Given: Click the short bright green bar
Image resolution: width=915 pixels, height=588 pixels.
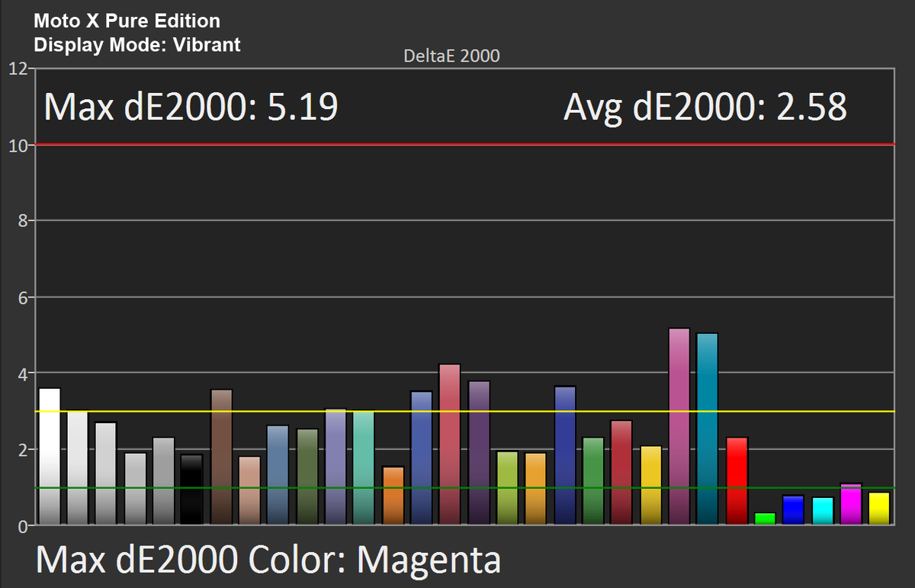Looking at the screenshot, I should (765, 519).
